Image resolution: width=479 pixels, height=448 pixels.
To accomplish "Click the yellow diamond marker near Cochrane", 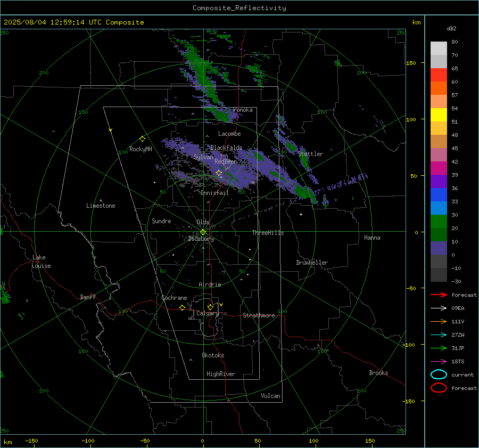I will [x=183, y=307].
